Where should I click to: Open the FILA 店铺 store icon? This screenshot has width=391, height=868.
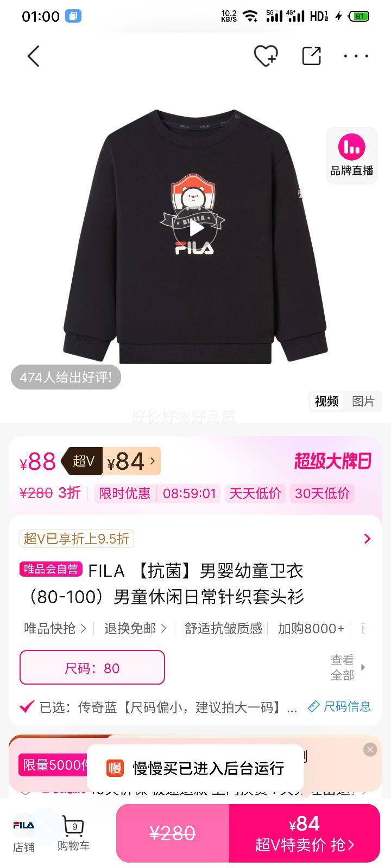24,834
